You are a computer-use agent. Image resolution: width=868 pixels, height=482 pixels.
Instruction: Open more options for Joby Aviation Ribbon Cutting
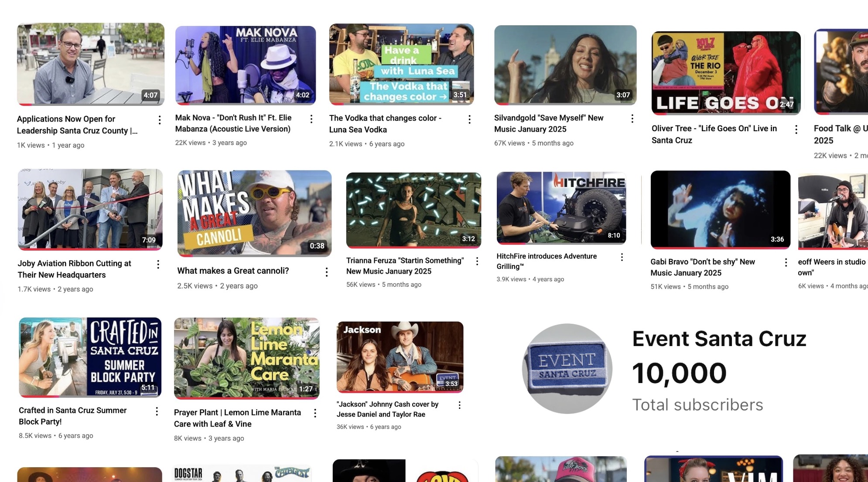click(158, 264)
